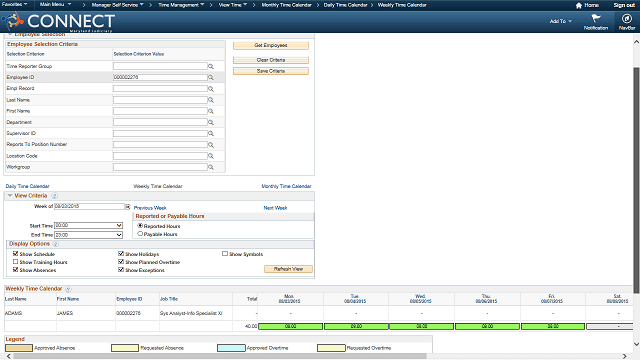Open lookup for Time Reporter Group
This screenshot has height=360, width=640.
coord(211,66)
